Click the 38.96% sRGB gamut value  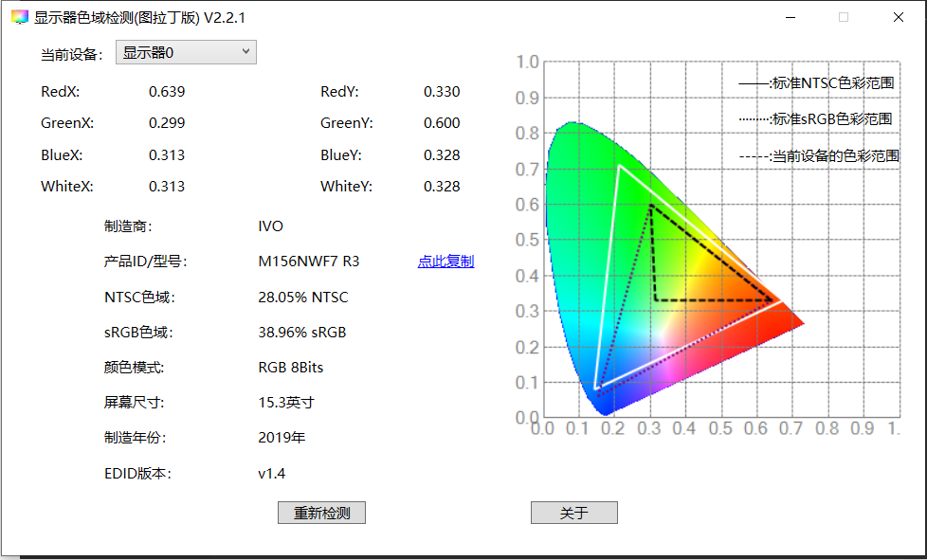point(302,332)
